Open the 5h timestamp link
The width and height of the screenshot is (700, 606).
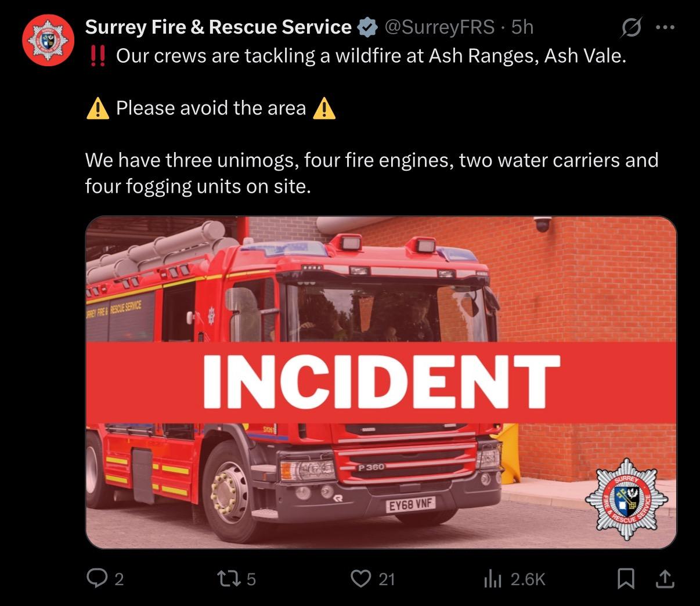[x=522, y=27]
